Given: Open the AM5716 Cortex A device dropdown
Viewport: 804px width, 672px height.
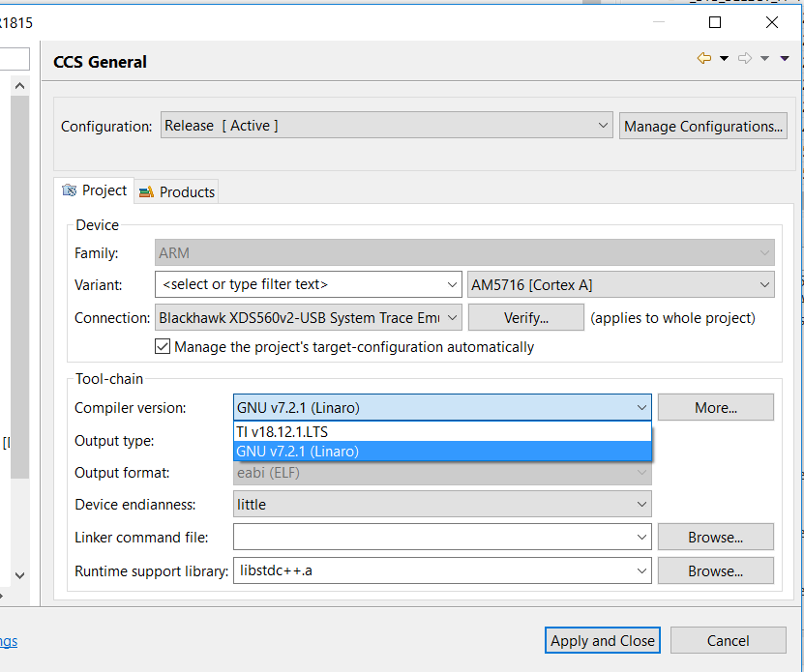Looking at the screenshot, I should click(x=764, y=284).
